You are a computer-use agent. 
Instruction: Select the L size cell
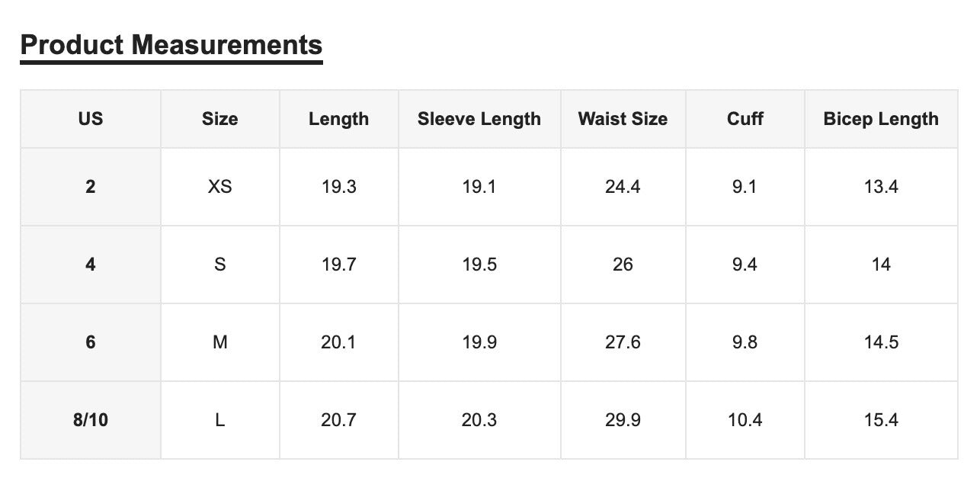click(220, 420)
